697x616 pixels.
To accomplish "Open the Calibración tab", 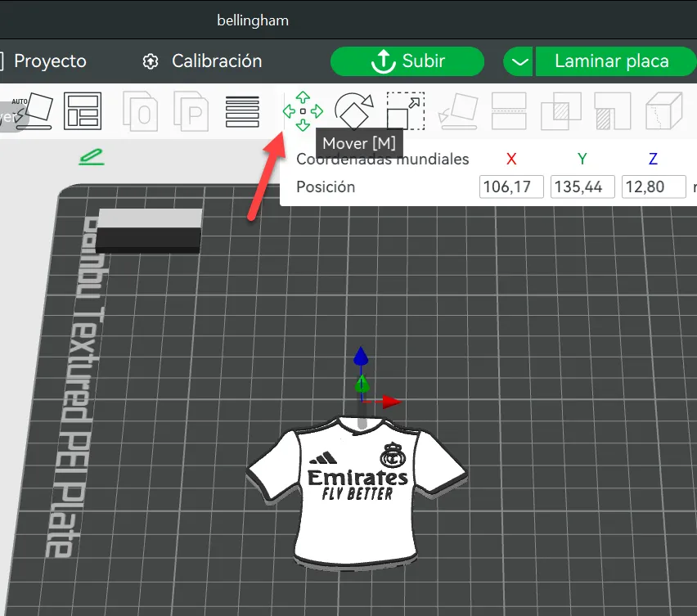I will (217, 61).
